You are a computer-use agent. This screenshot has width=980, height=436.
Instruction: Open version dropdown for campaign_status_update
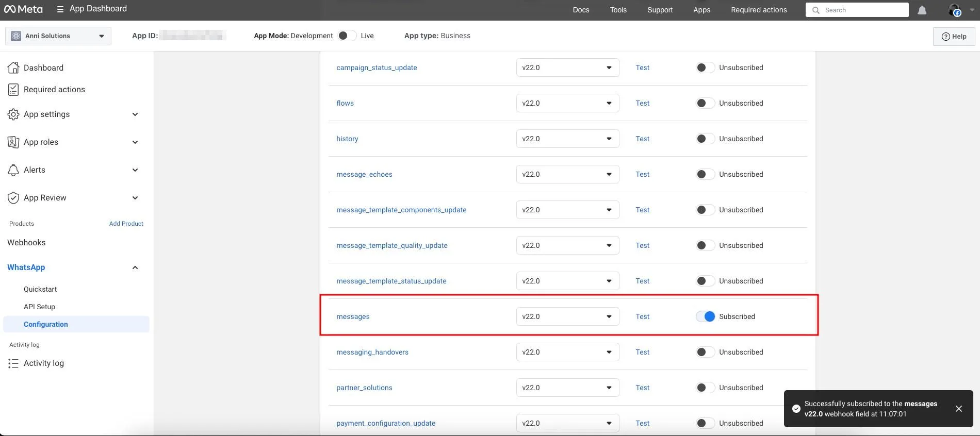click(567, 68)
